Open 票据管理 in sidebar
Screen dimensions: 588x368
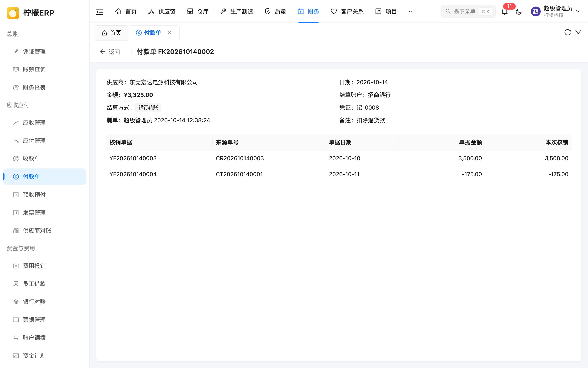point(45,320)
